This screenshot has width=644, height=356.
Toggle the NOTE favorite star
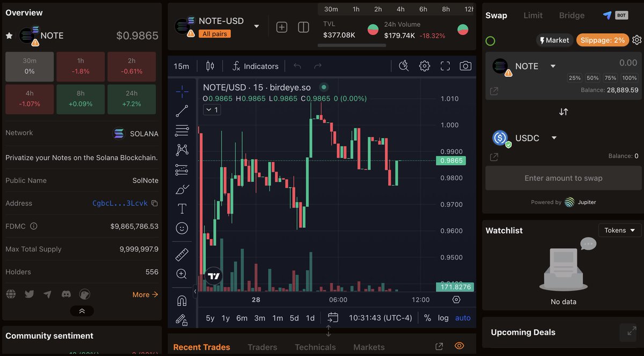(9, 35)
